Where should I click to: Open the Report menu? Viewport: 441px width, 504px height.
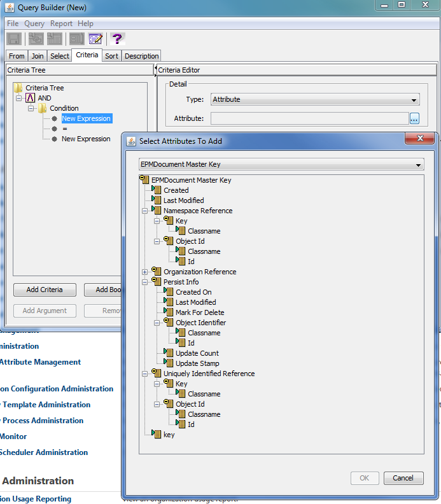click(x=61, y=24)
